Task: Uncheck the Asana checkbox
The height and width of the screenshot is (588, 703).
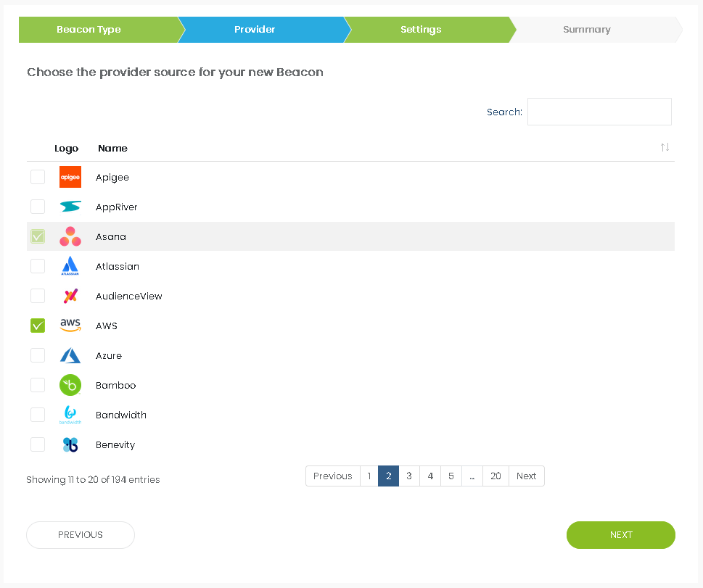Action: pyautogui.click(x=38, y=236)
